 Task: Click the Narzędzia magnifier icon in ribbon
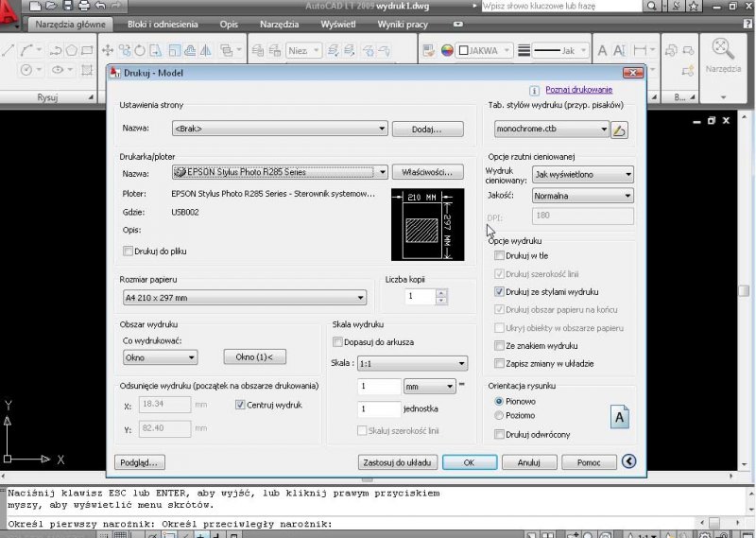click(x=723, y=49)
